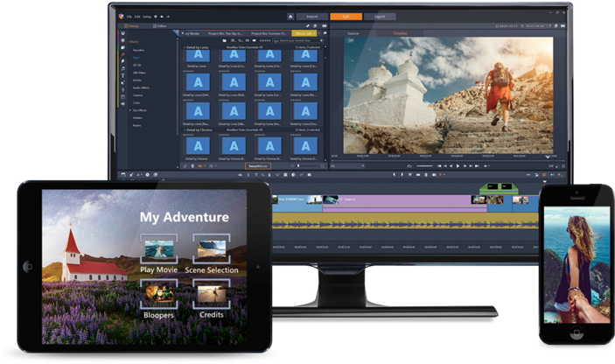The height and width of the screenshot is (364, 615).
Task: Switch preview to Timeline tab
Action: tap(400, 33)
